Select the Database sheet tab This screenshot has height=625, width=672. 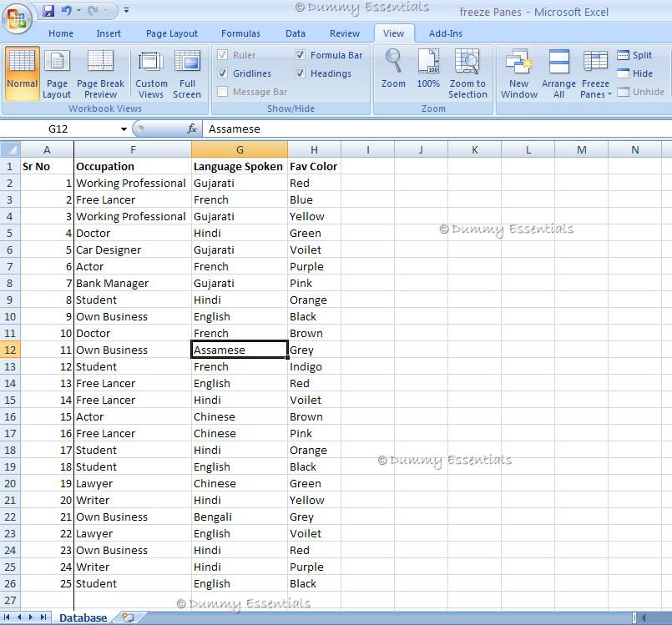click(83, 617)
